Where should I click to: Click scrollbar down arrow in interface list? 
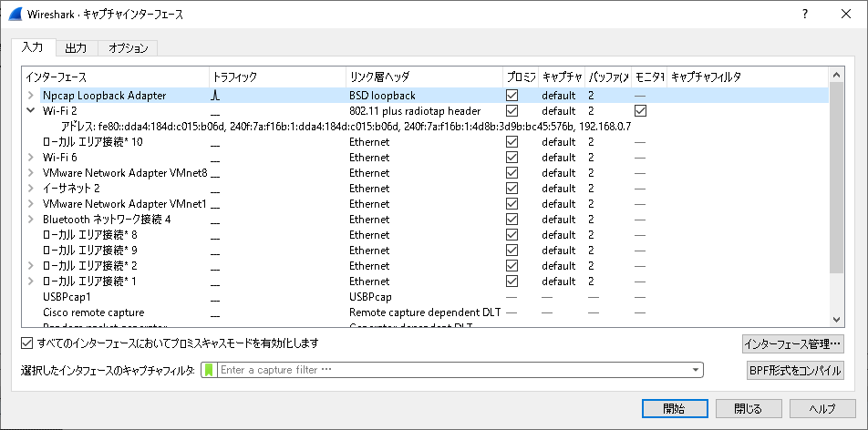[836, 320]
